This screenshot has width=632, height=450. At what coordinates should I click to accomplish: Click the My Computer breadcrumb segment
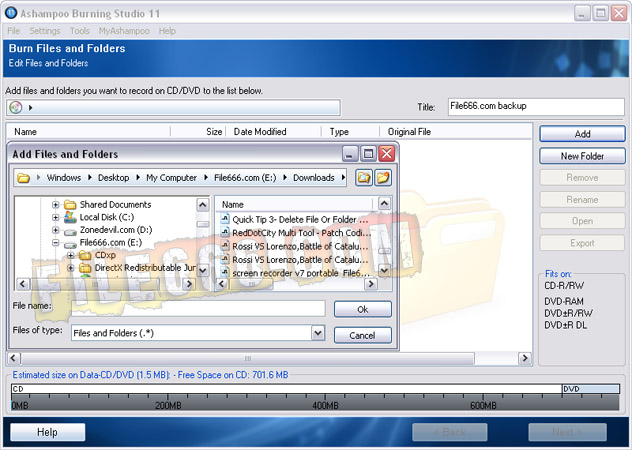171,178
